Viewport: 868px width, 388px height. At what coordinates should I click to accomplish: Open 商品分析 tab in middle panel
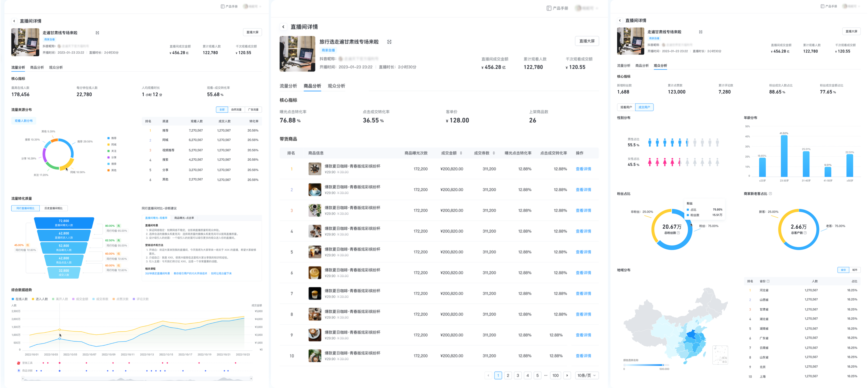tap(312, 86)
